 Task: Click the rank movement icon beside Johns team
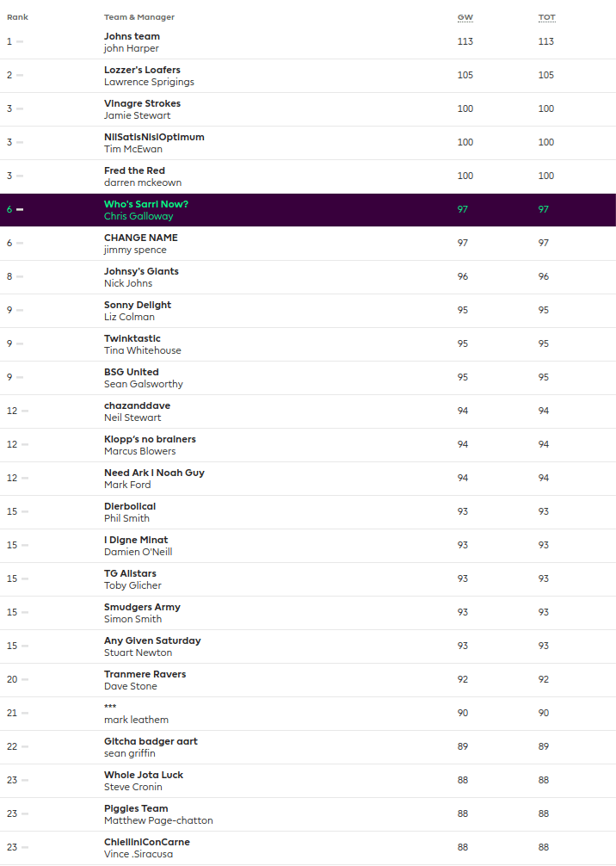(x=20, y=41)
